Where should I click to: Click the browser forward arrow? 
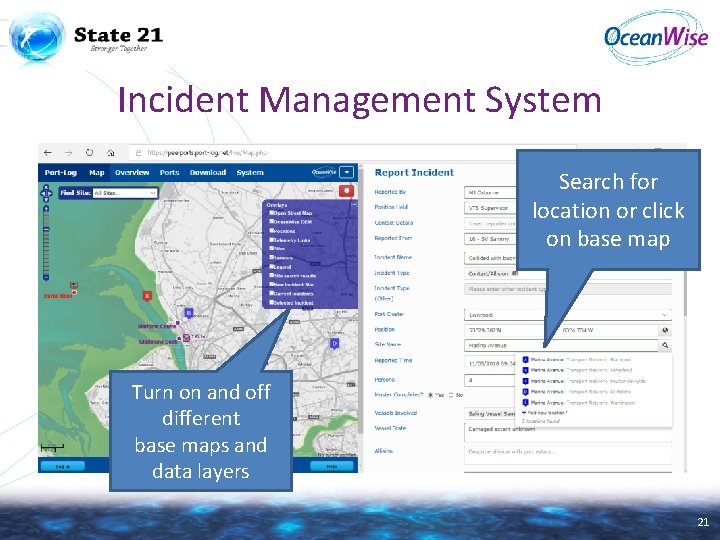point(68,153)
